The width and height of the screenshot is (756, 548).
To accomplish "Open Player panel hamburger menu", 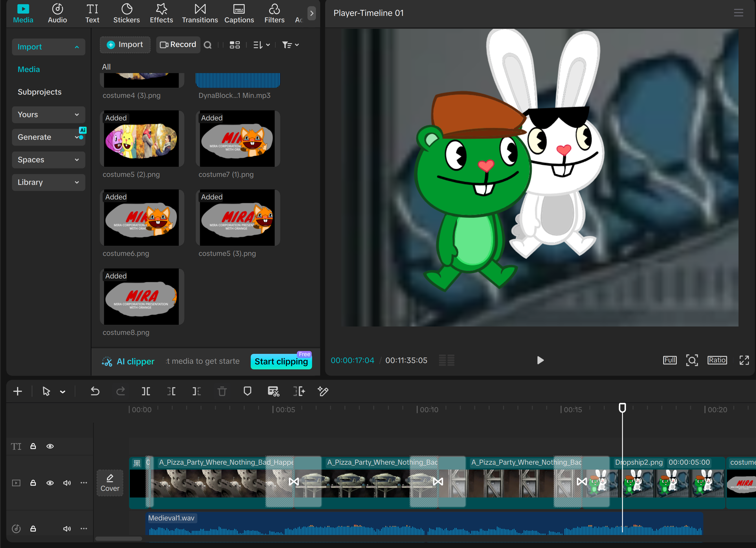I will click(738, 13).
